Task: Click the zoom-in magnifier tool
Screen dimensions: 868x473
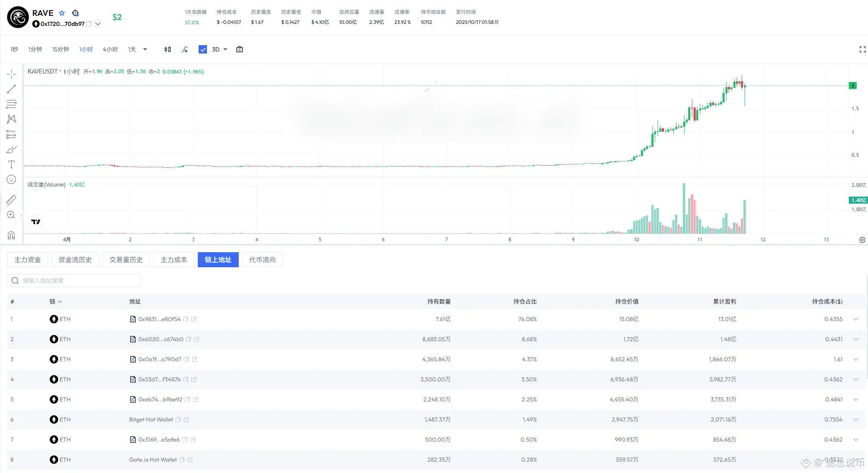Action: 11,215
